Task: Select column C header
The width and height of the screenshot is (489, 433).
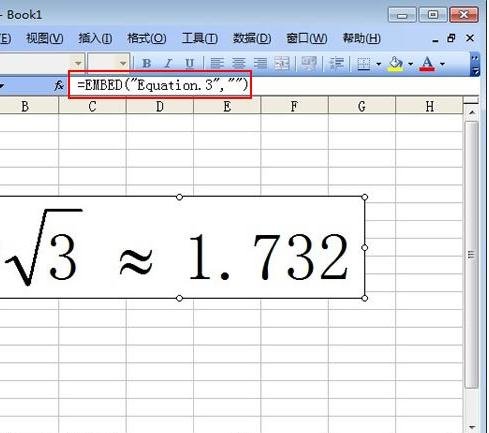Action: click(92, 107)
